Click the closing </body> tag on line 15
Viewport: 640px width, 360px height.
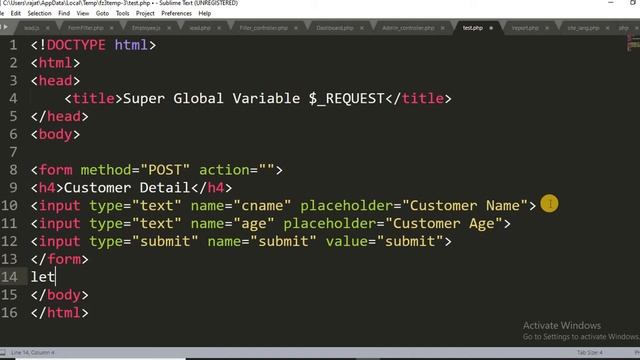coord(60,295)
